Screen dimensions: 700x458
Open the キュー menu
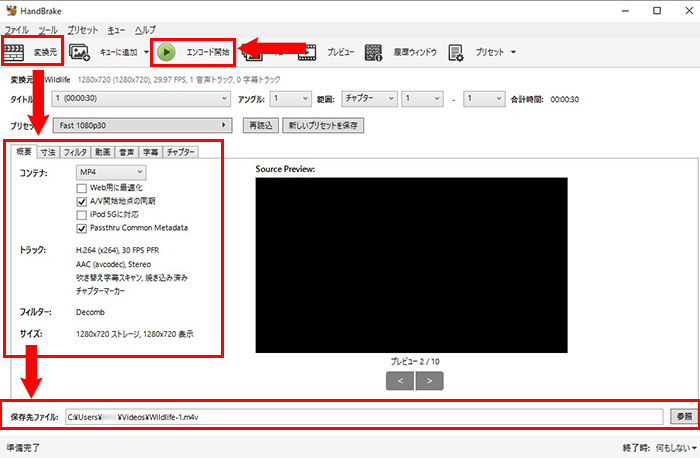pyautogui.click(x=116, y=30)
